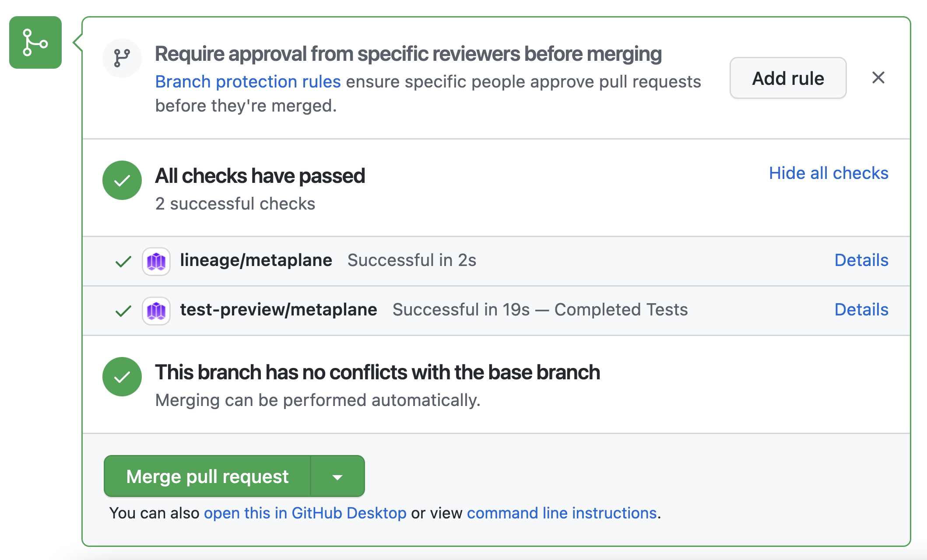Image resolution: width=927 pixels, height=560 pixels.
Task: Click the green checkmark beside All checks passed
Action: pos(122,180)
